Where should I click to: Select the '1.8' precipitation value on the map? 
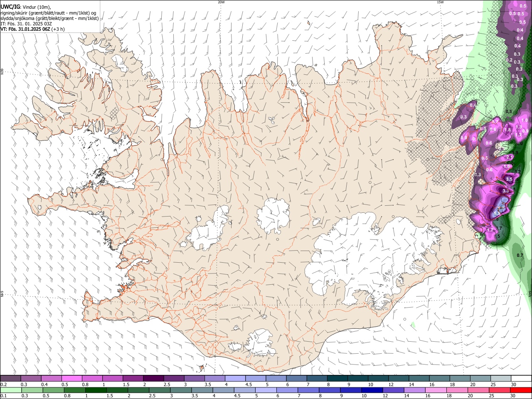(x=507, y=130)
